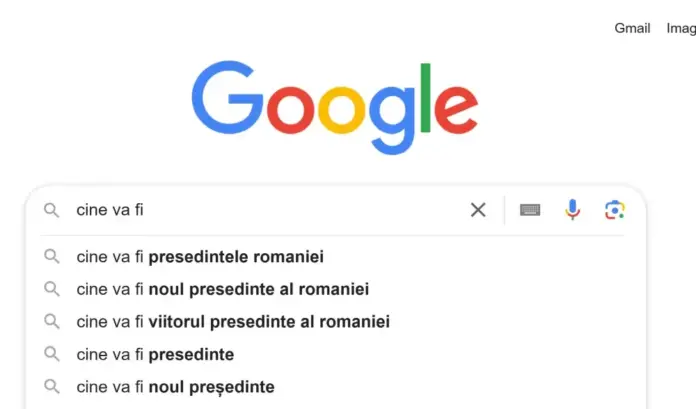Place cursor in the search text field
Viewport: 696px width, 409px height.
300,210
